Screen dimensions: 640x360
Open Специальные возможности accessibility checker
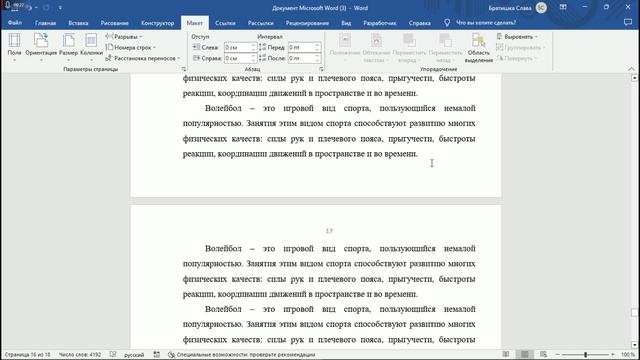pos(242,355)
